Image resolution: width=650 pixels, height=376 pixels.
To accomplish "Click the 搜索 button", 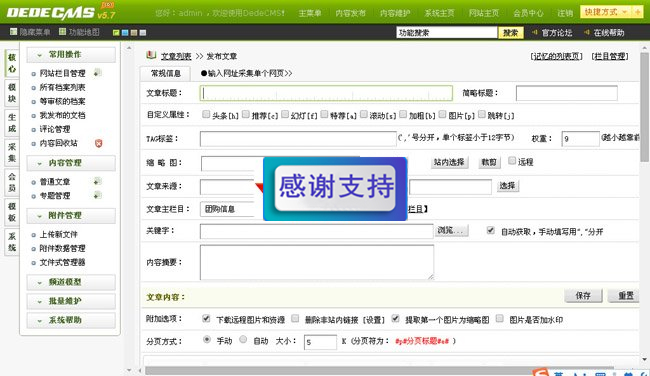I will (510, 32).
